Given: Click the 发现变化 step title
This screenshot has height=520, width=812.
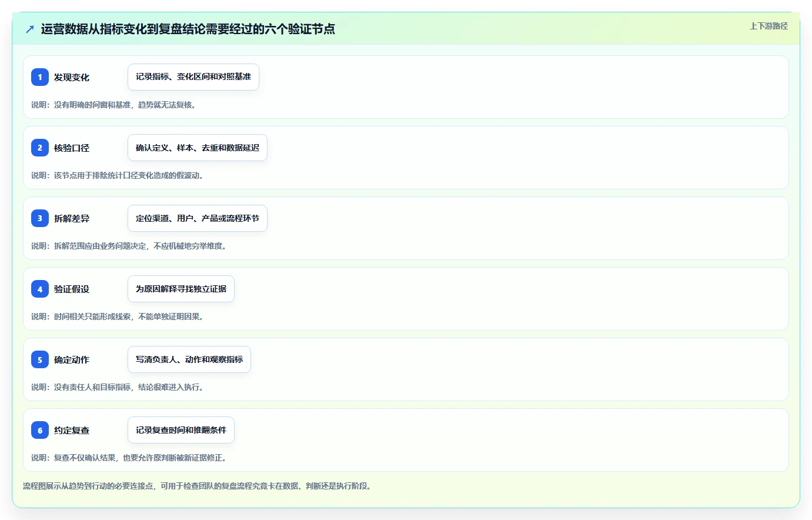Looking at the screenshot, I should pos(72,77).
